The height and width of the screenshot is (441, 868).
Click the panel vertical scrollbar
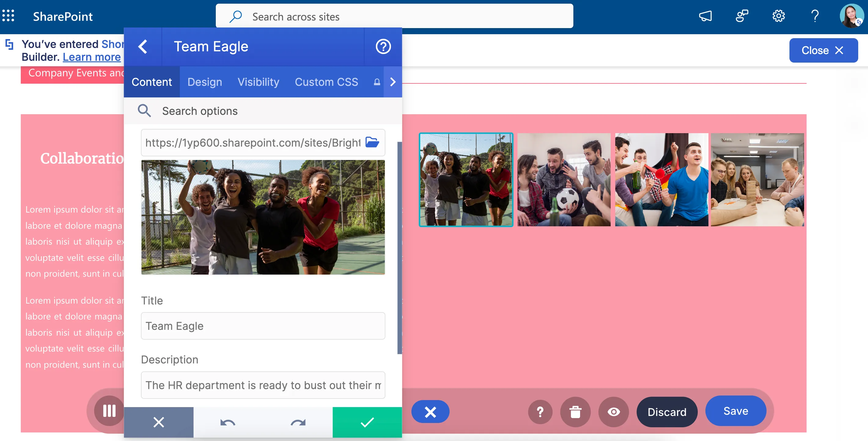click(400, 248)
